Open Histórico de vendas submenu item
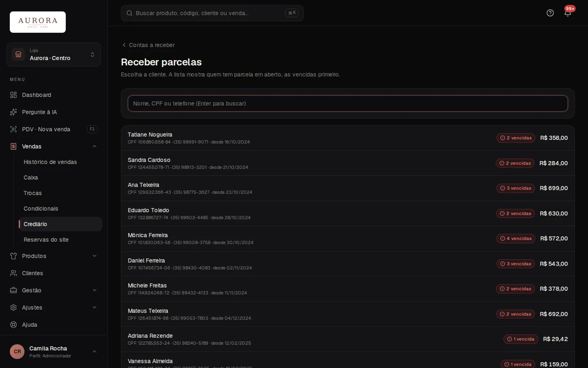The height and width of the screenshot is (368, 588). point(60,162)
